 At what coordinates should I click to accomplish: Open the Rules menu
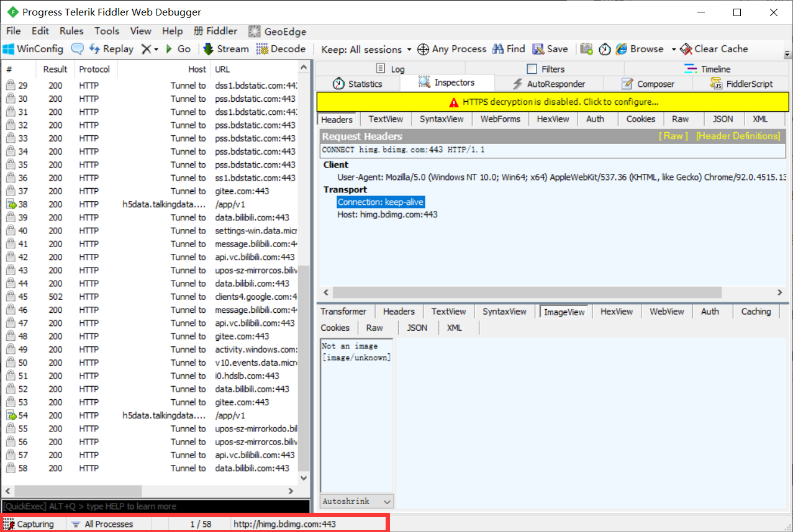71,31
